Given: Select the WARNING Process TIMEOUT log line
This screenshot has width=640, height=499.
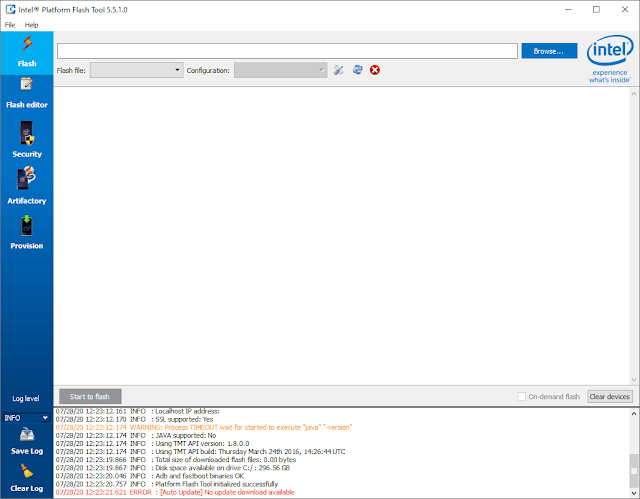Looking at the screenshot, I should 204,427.
